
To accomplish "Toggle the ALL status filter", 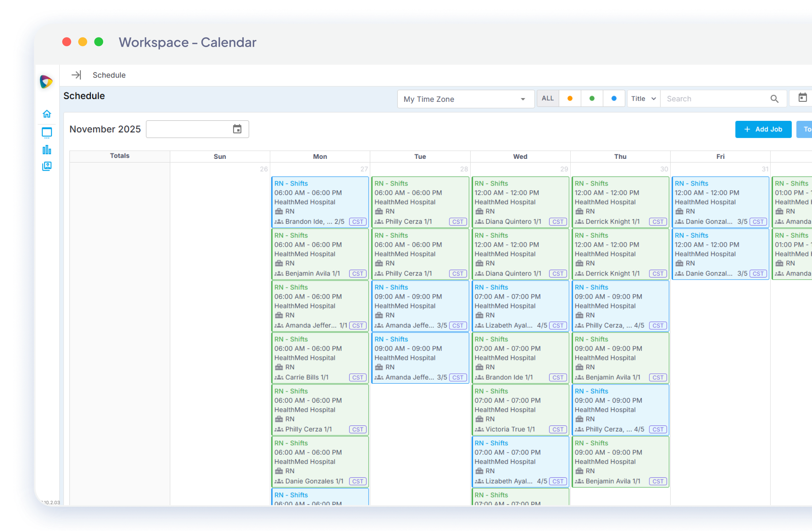I will pyautogui.click(x=548, y=99).
